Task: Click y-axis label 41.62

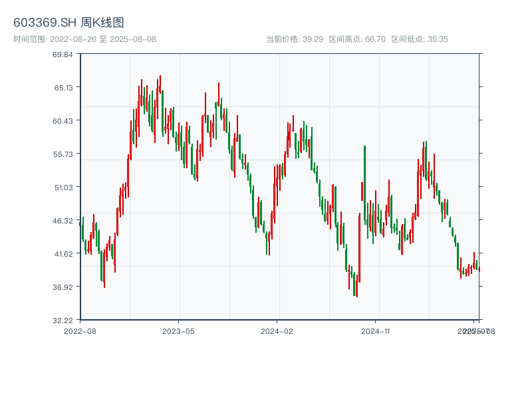Action: point(63,254)
